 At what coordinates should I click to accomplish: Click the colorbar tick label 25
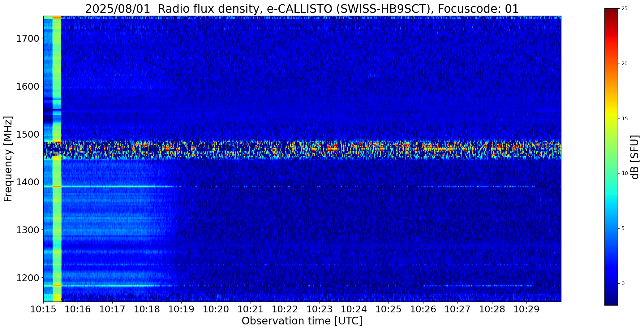point(624,9)
